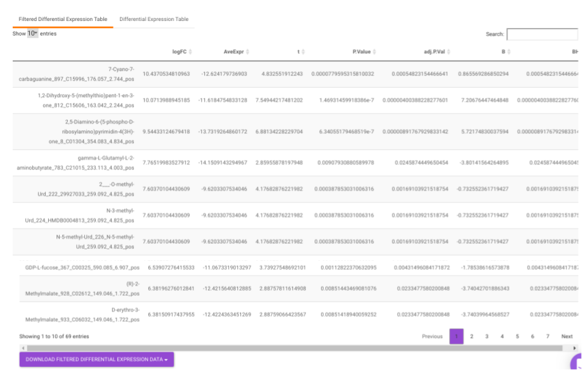This screenshot has width=588, height=372.
Task: Click logFC value 10.0713988945185
Action: point(166,100)
